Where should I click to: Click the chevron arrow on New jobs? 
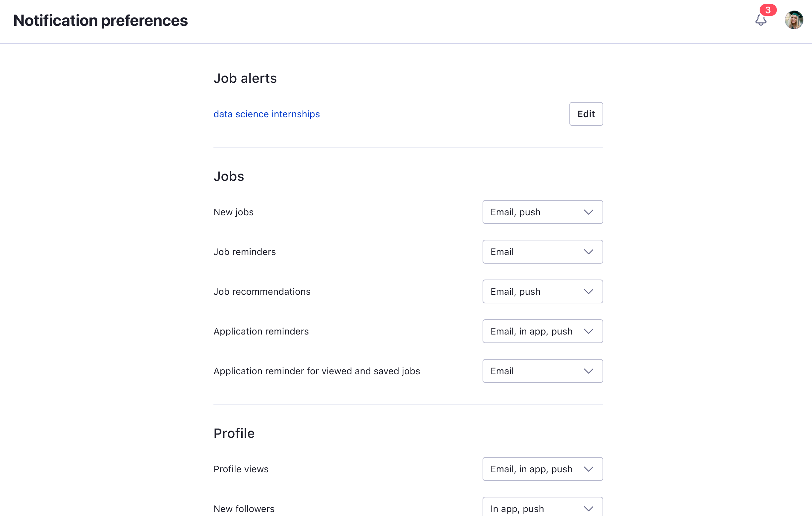[x=588, y=212]
